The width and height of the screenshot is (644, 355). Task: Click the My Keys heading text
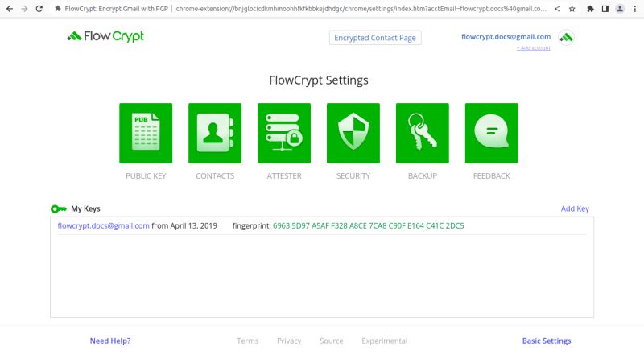(x=85, y=208)
